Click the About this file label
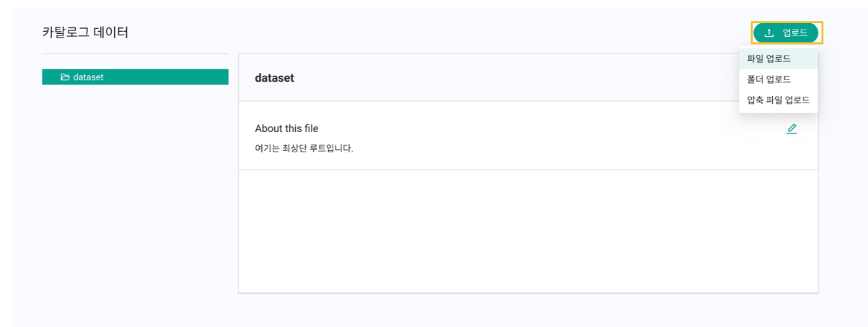868x327 pixels. [x=286, y=128]
